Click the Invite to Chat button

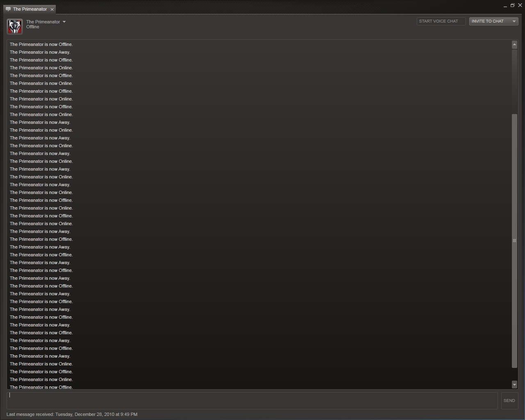coord(489,21)
